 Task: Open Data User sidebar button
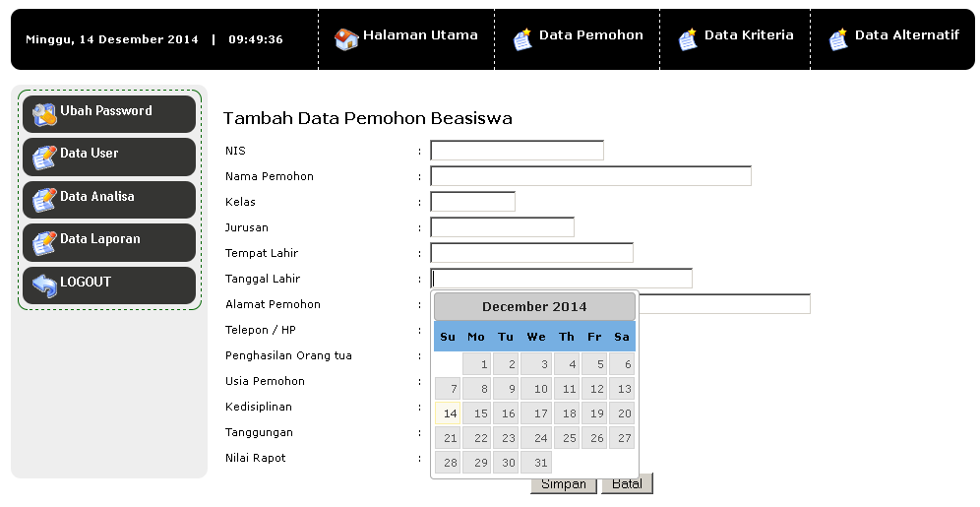tap(109, 157)
